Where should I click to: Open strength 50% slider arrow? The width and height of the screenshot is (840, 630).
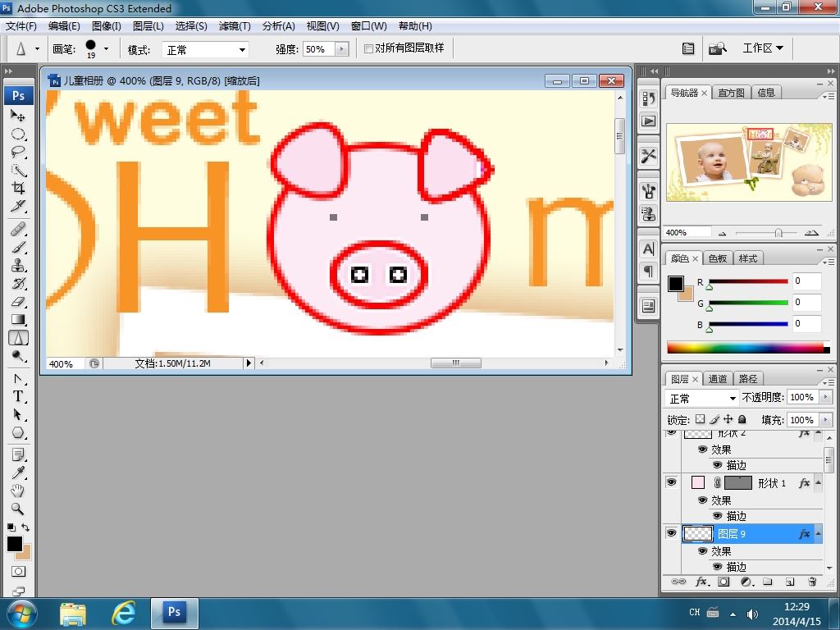(x=342, y=49)
